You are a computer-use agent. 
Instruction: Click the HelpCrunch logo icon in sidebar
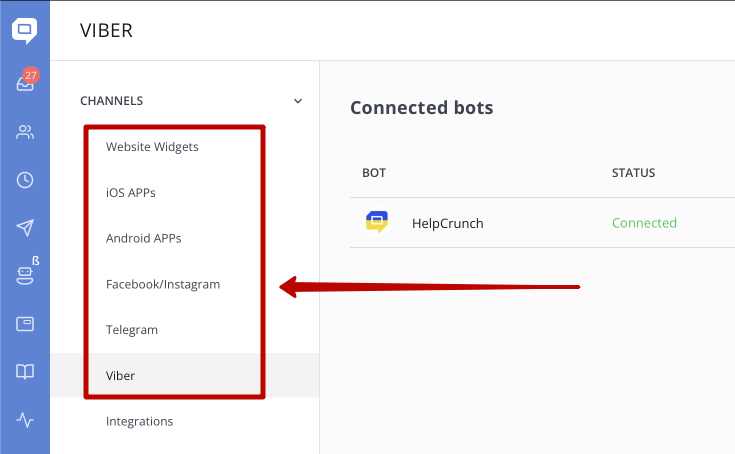24,31
